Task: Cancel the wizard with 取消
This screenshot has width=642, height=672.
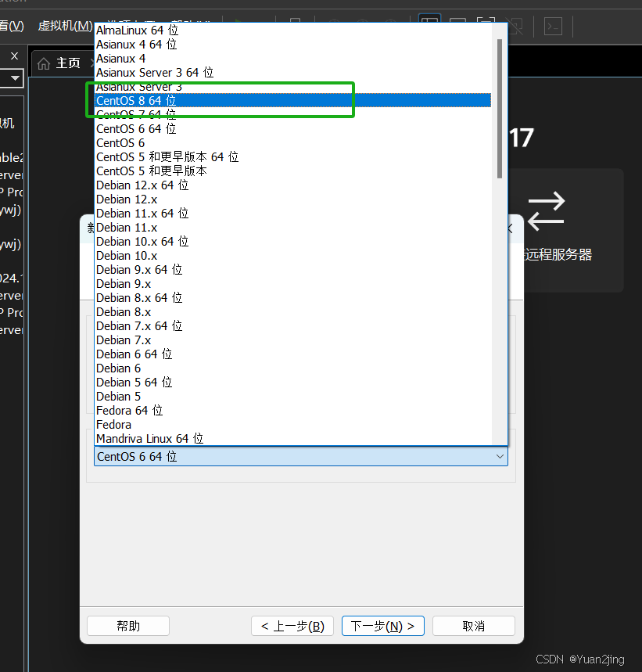Action: point(474,626)
